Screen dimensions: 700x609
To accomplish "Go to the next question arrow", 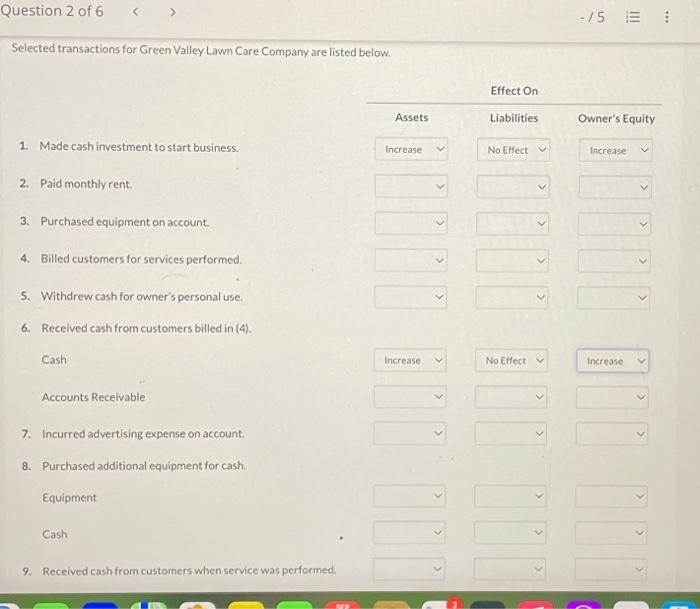I will click(173, 12).
